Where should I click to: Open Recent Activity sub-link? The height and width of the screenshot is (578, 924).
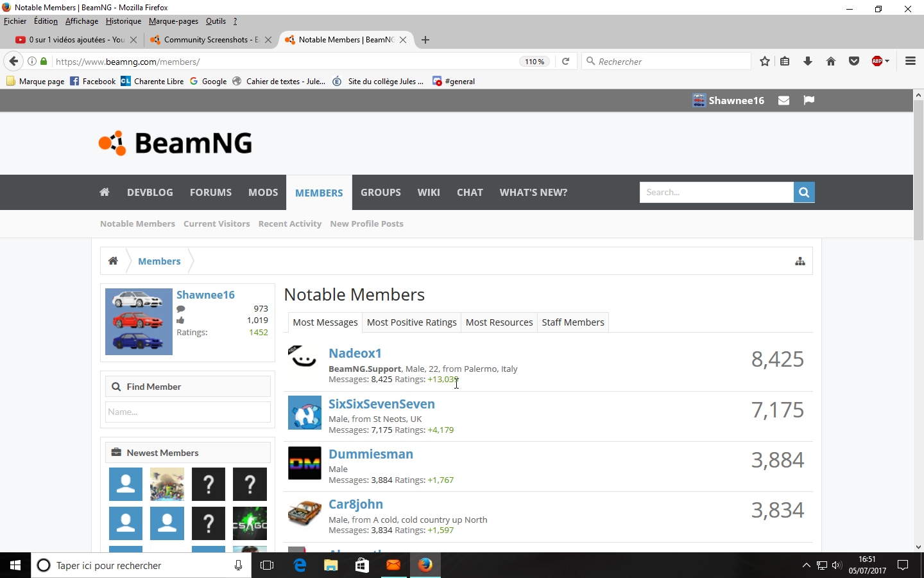[x=290, y=223]
